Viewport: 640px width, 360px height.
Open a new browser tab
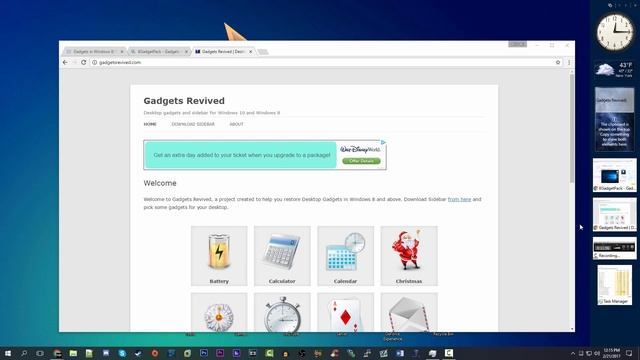263,52
